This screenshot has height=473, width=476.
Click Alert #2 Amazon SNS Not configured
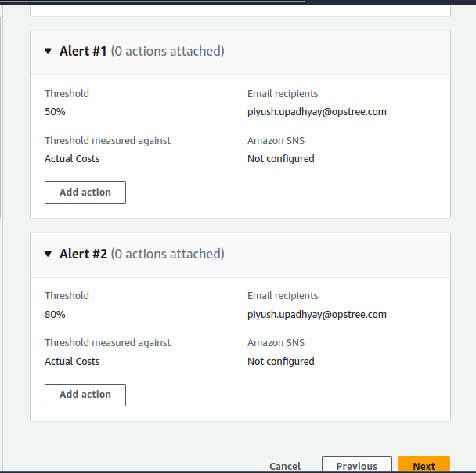[x=281, y=362]
